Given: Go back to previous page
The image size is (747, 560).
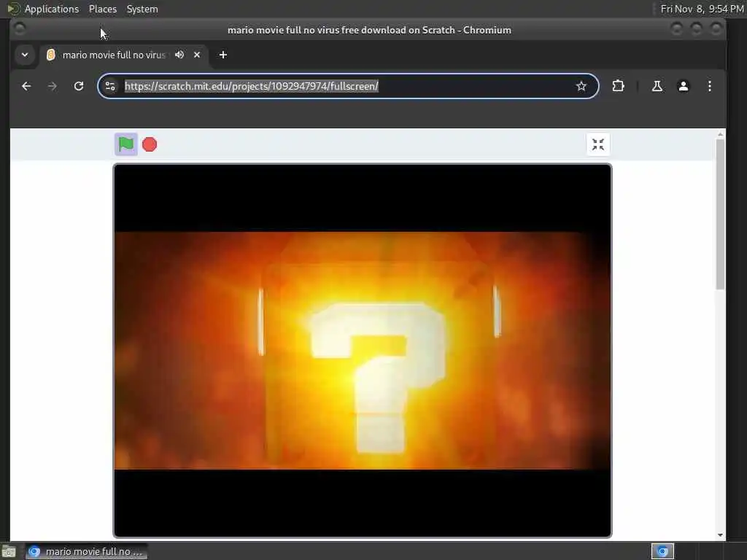Looking at the screenshot, I should (x=26, y=86).
